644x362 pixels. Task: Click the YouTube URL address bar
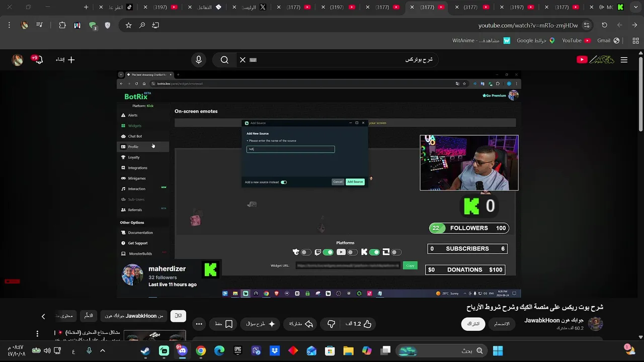click(528, 25)
